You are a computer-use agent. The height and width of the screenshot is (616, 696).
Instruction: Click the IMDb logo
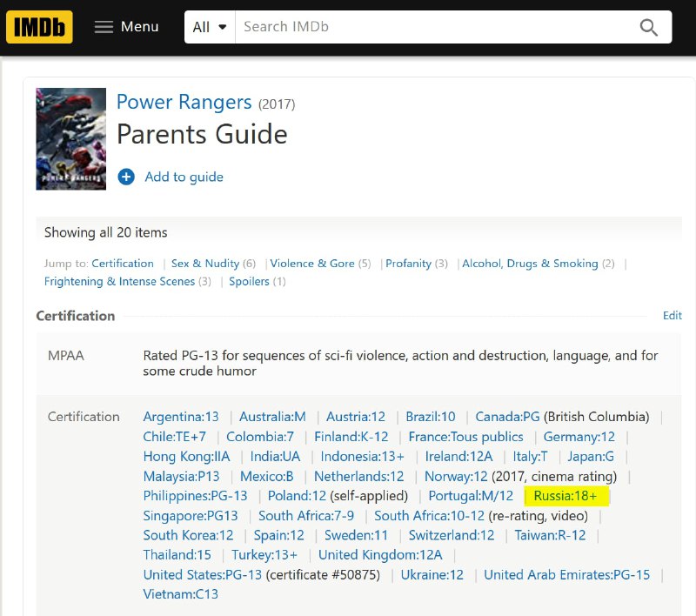[x=39, y=27]
